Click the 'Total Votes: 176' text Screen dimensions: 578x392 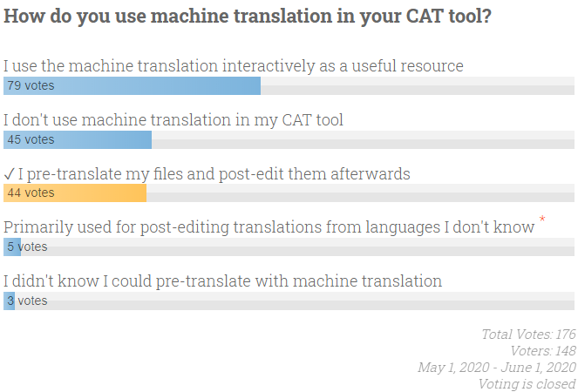(x=528, y=335)
